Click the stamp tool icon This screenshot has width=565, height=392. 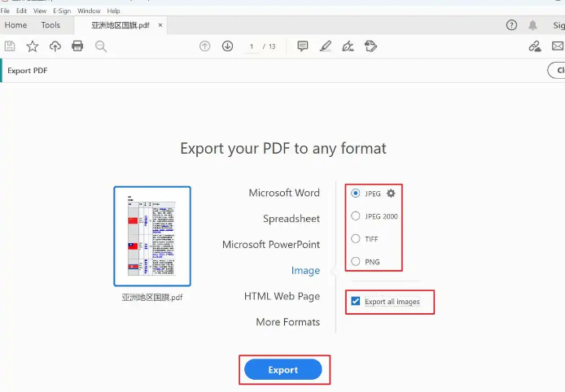click(x=370, y=46)
